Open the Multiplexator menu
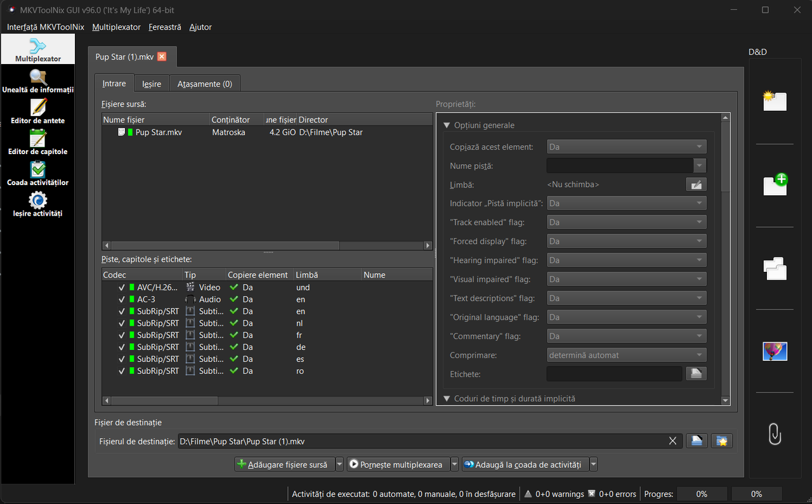The width and height of the screenshot is (812, 504). pos(116,27)
